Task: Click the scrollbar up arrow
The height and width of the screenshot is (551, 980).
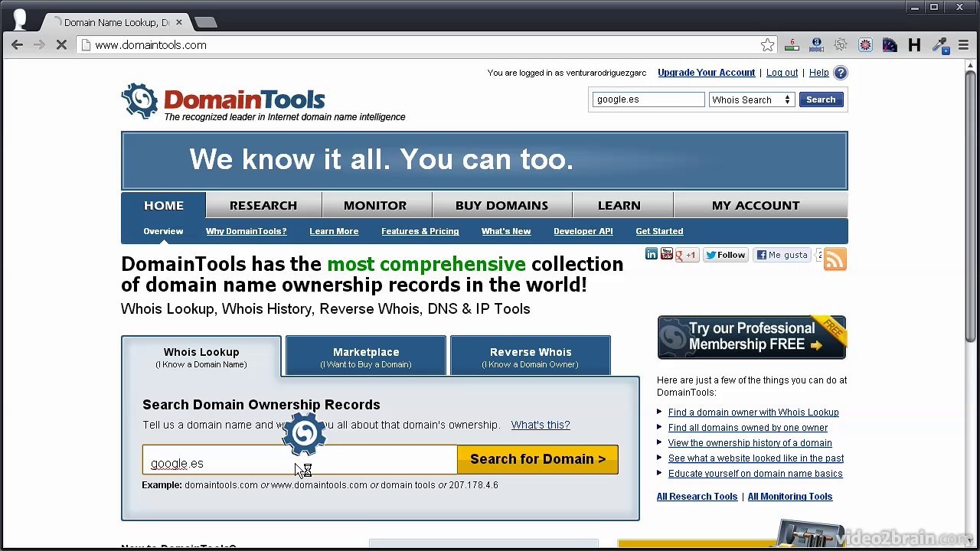Action: (x=971, y=64)
